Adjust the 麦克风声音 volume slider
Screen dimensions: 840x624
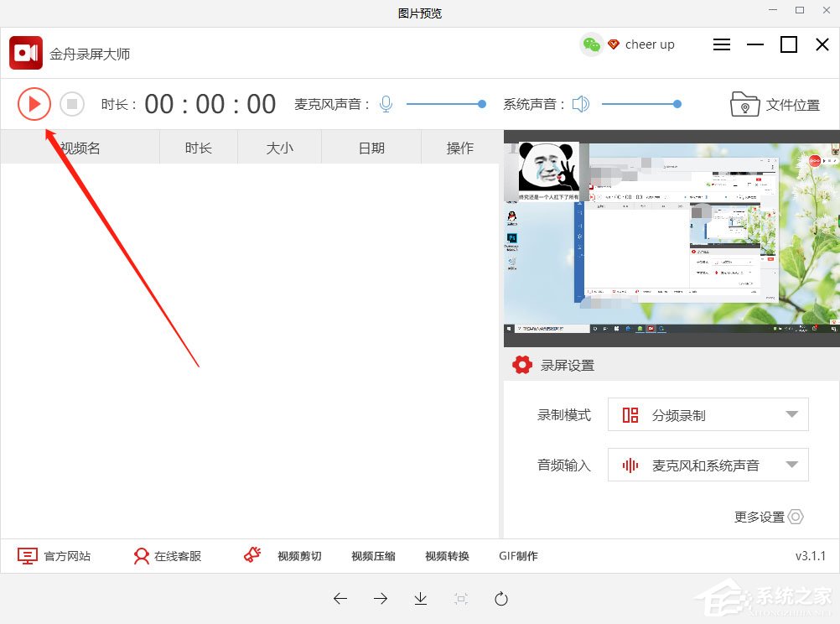[446, 104]
